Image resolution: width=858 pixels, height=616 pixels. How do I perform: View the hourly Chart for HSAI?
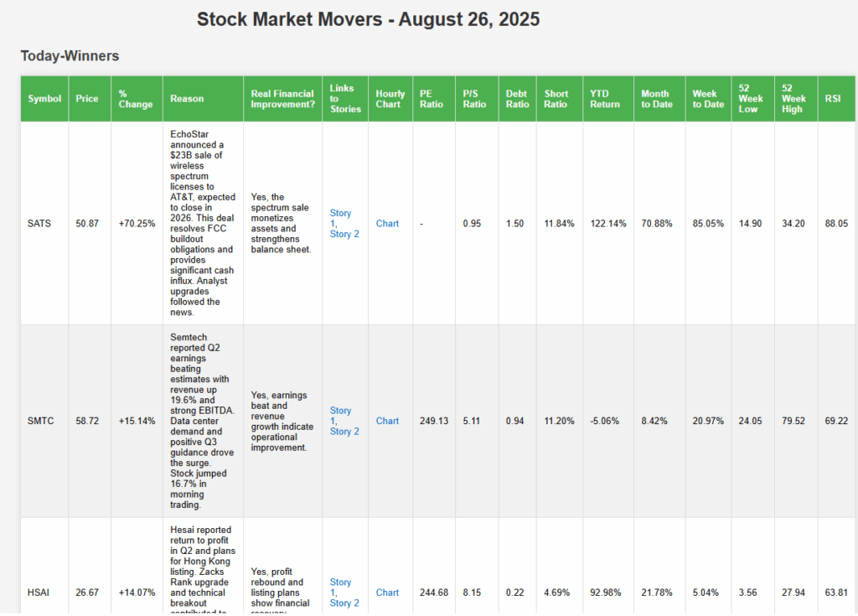[x=387, y=593]
